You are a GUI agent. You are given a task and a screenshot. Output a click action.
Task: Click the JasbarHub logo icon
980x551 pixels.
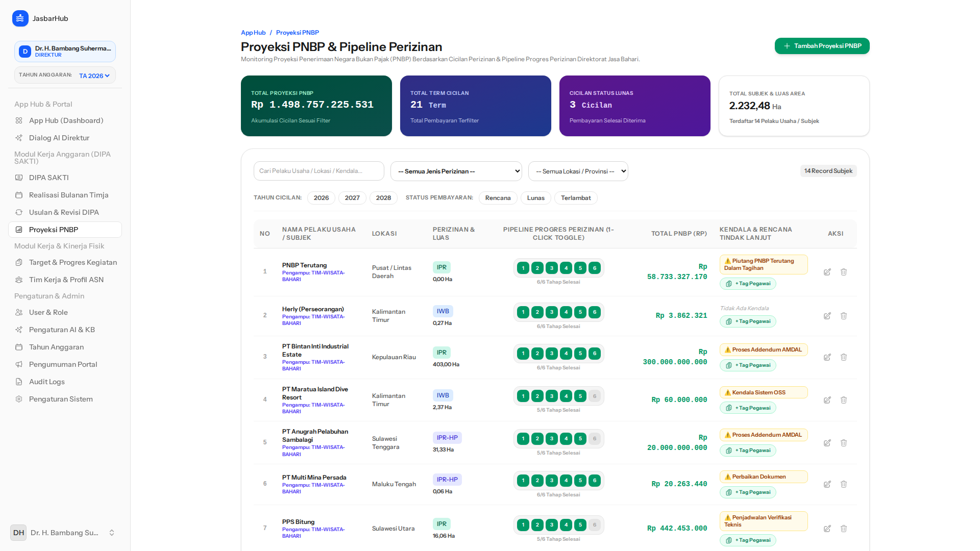click(20, 18)
